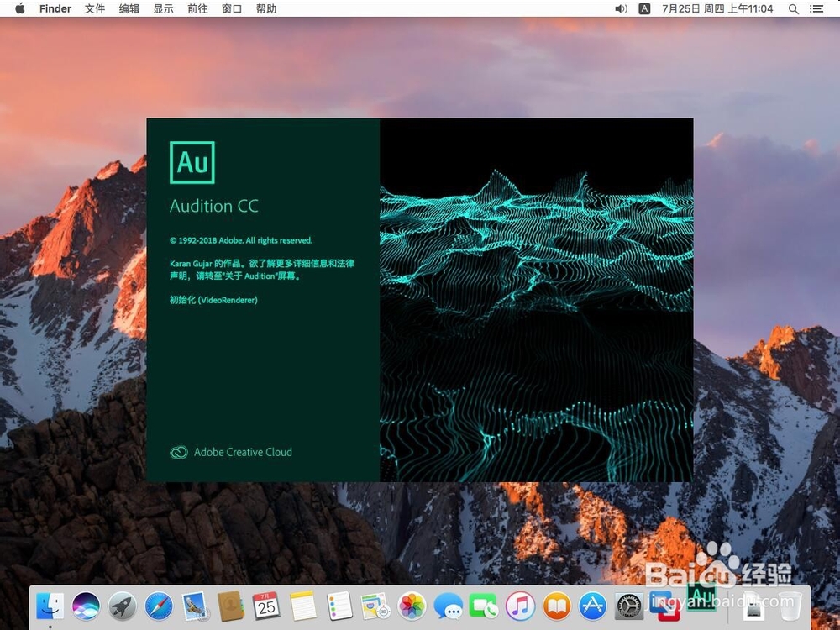Open App Store icon in Dock
This screenshot has width=840, height=630.
point(593,606)
